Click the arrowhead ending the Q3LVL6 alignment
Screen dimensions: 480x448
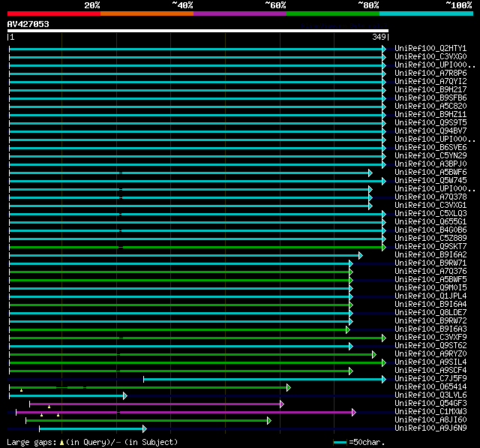[x=125, y=395]
